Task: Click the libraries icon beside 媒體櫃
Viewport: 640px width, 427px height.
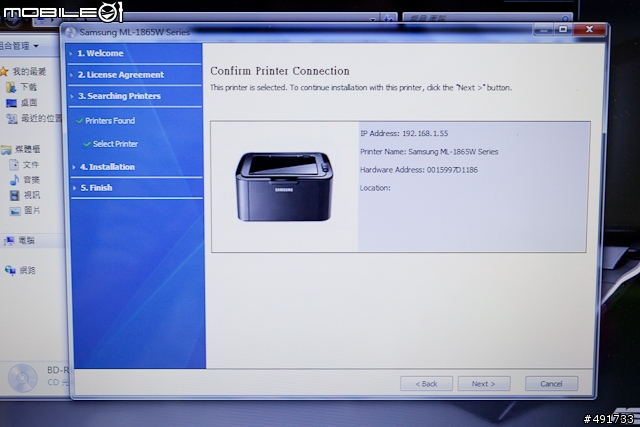Action: [x=6, y=150]
